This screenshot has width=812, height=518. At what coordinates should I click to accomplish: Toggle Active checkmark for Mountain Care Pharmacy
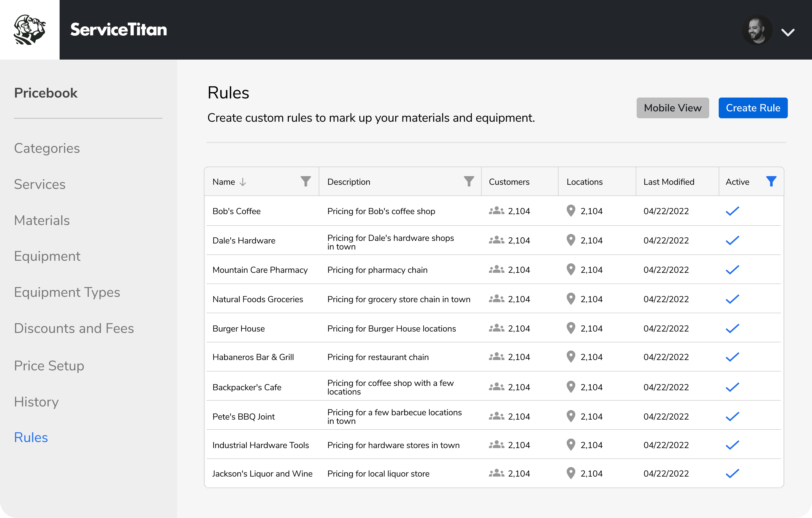(x=732, y=270)
